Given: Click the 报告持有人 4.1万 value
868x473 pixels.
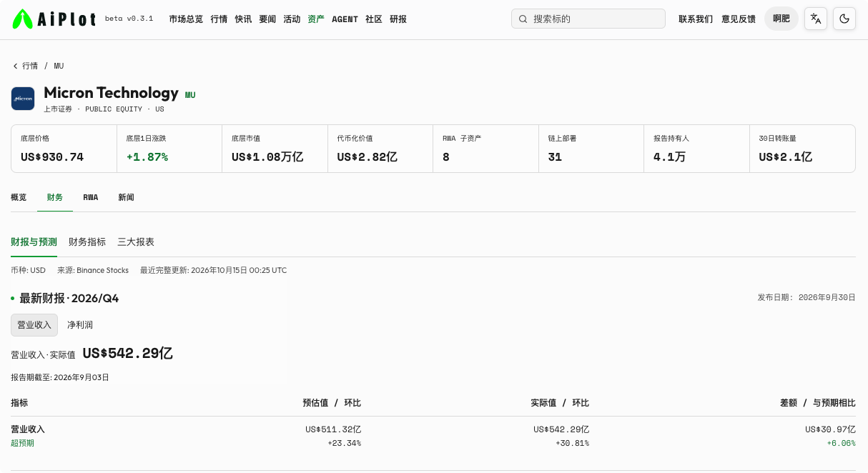Looking at the screenshot, I should point(670,157).
